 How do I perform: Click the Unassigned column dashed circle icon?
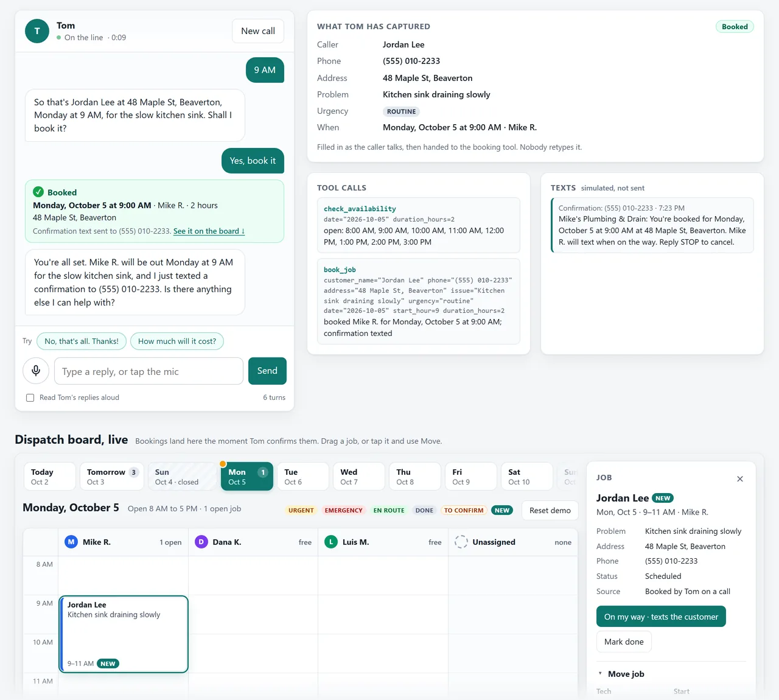(x=461, y=542)
